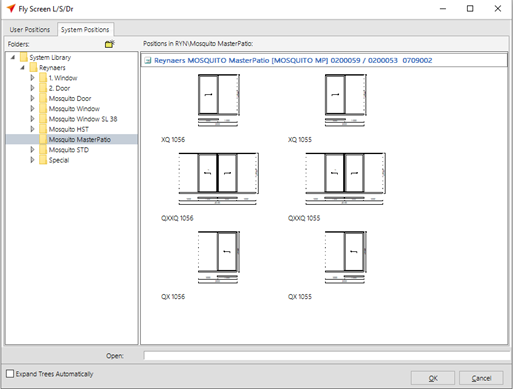Minimize the Fly Screen window
The height and width of the screenshot is (389, 513).
443,9
